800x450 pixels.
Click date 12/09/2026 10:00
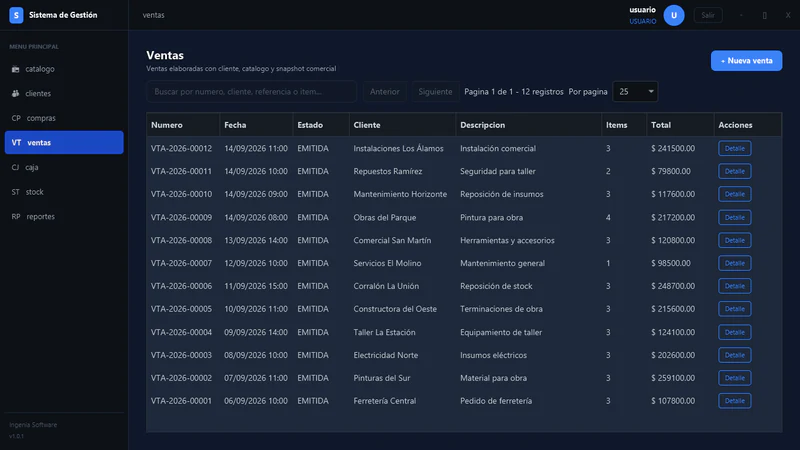pyautogui.click(x=256, y=263)
